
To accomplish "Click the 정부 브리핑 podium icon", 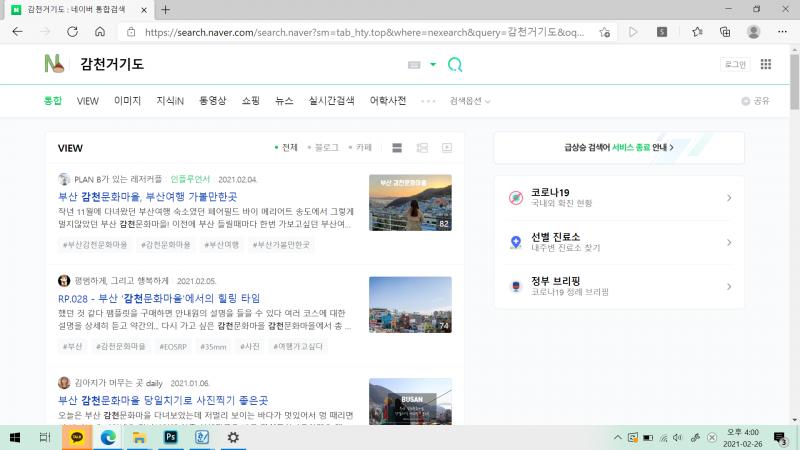I will [x=516, y=286].
